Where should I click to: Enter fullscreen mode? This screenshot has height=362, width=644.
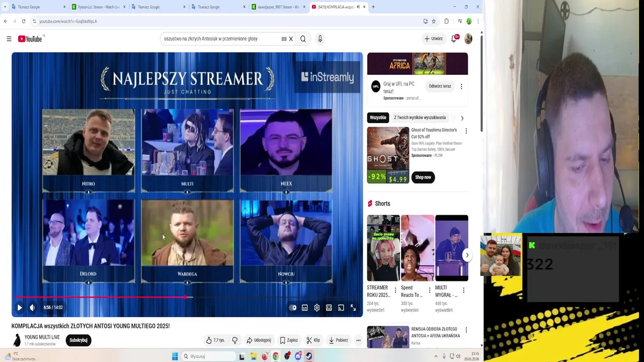point(353,308)
